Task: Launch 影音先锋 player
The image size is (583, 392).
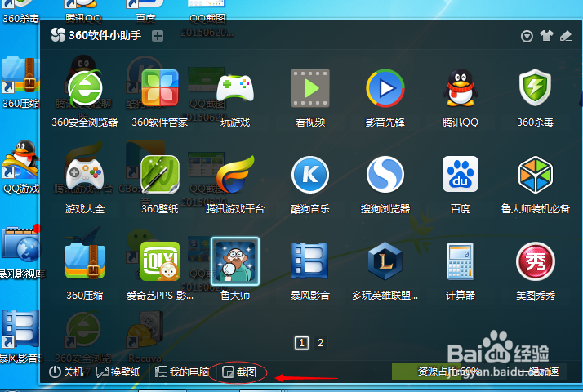Action: click(x=385, y=88)
